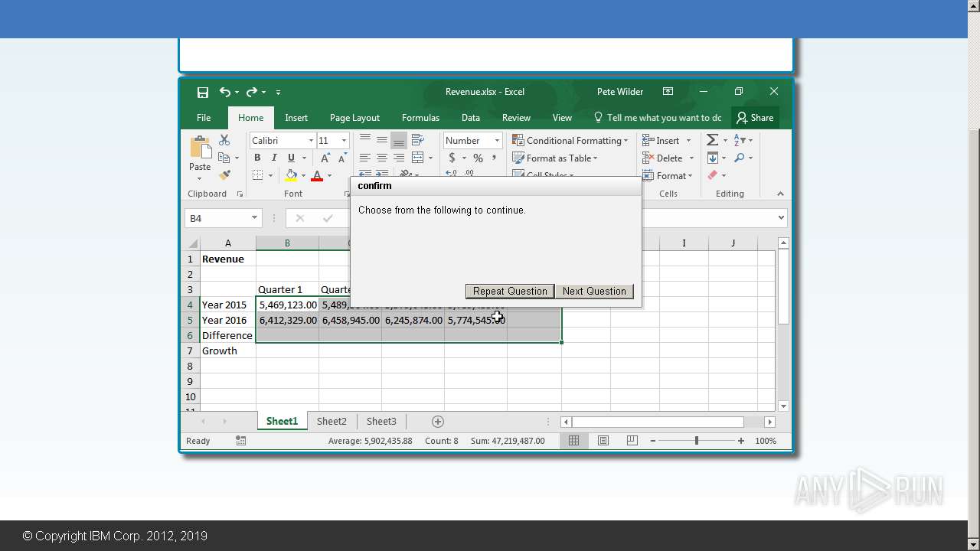
Task: Toggle Underline formatting
Action: [291, 158]
